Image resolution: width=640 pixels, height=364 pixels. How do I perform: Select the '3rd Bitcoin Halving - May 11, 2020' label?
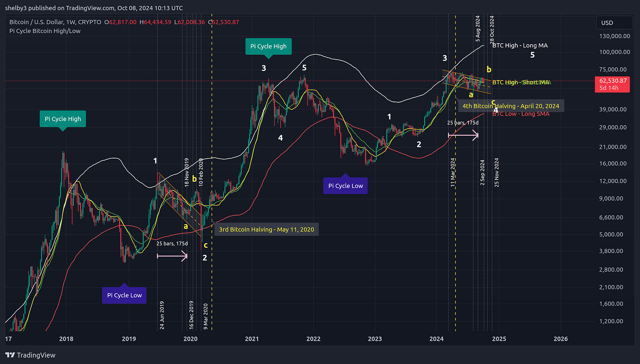[x=266, y=229]
